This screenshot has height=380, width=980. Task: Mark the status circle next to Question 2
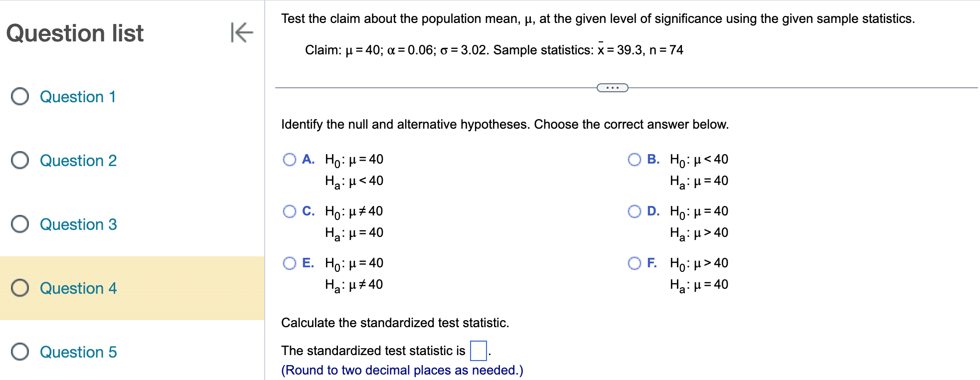pyautogui.click(x=19, y=161)
